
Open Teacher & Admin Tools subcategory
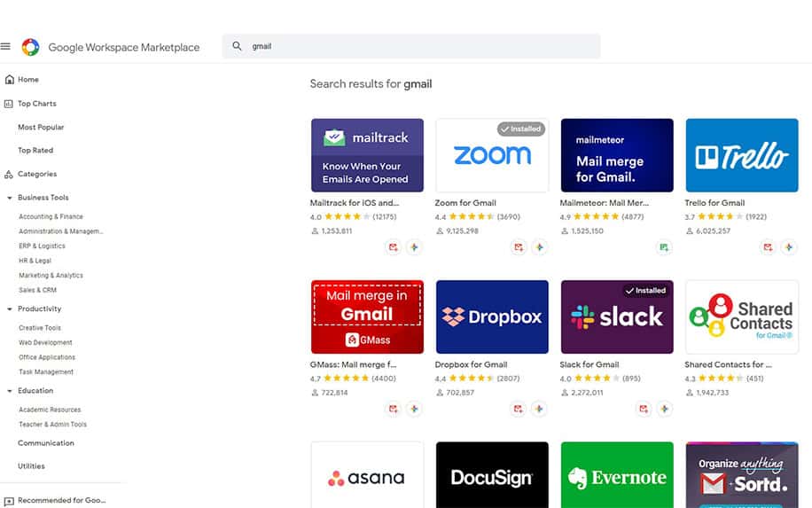point(53,425)
